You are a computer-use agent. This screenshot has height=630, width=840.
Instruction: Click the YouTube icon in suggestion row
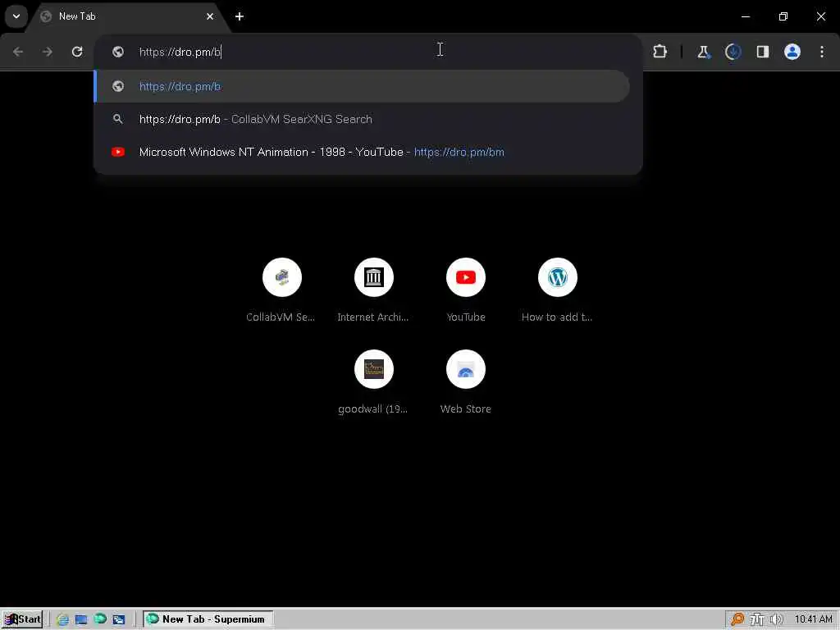118,152
